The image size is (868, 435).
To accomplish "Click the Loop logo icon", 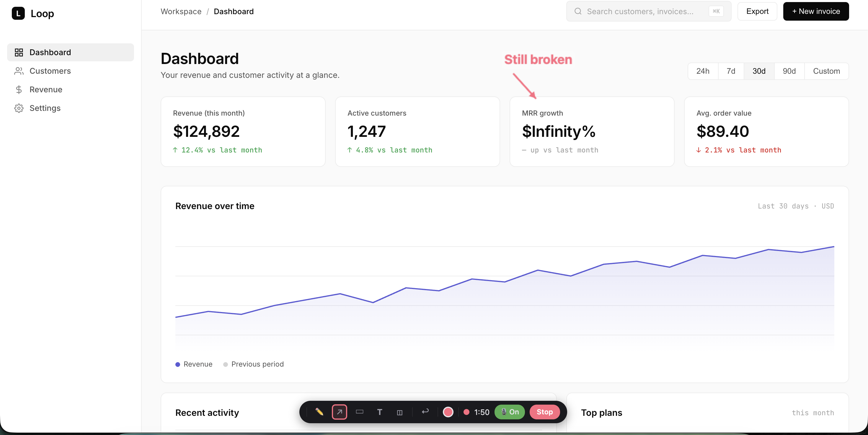I will [x=18, y=14].
